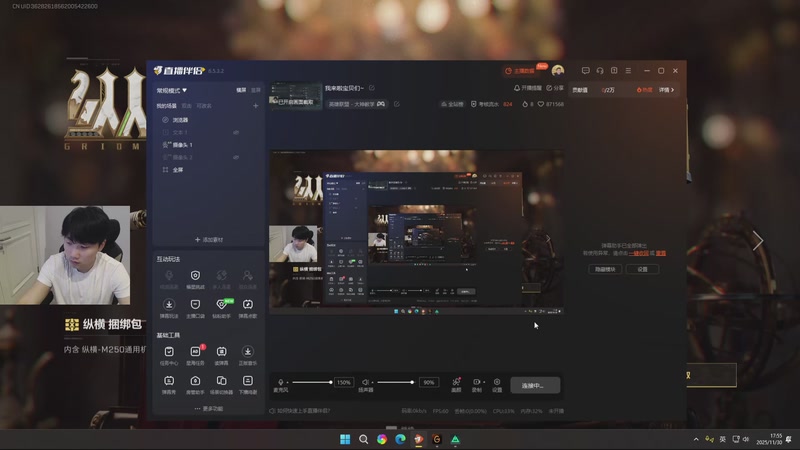
Task: Click the carousel next arrow on background page
Action: click(x=758, y=240)
